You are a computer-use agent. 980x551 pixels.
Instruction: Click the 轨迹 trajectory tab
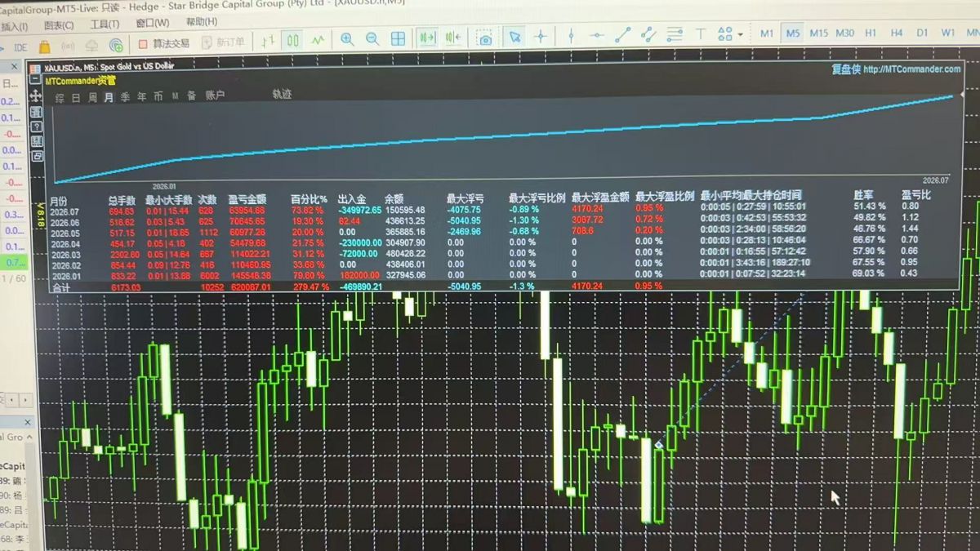281,94
